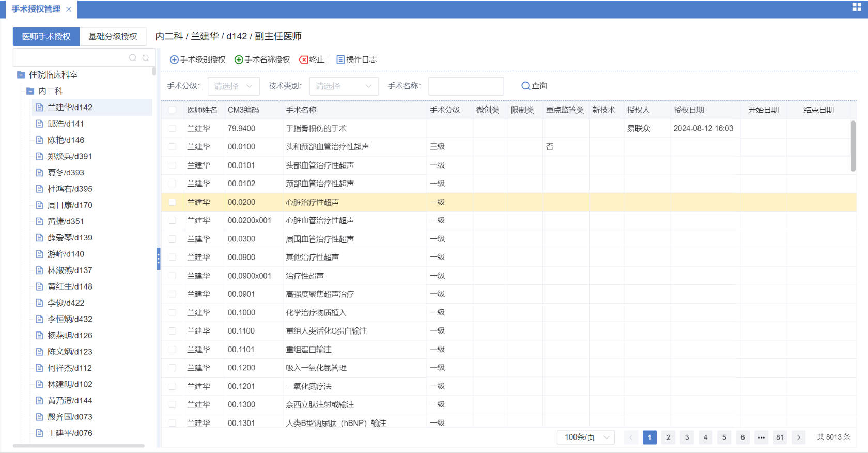Click the document icon beside 夏冬/d393
This screenshot has width=868, height=453.
[x=39, y=172]
